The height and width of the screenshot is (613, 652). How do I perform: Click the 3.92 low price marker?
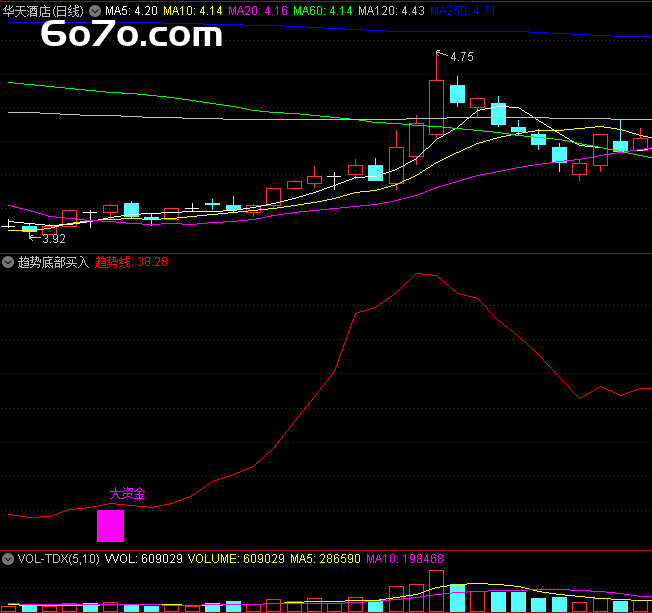(x=54, y=239)
